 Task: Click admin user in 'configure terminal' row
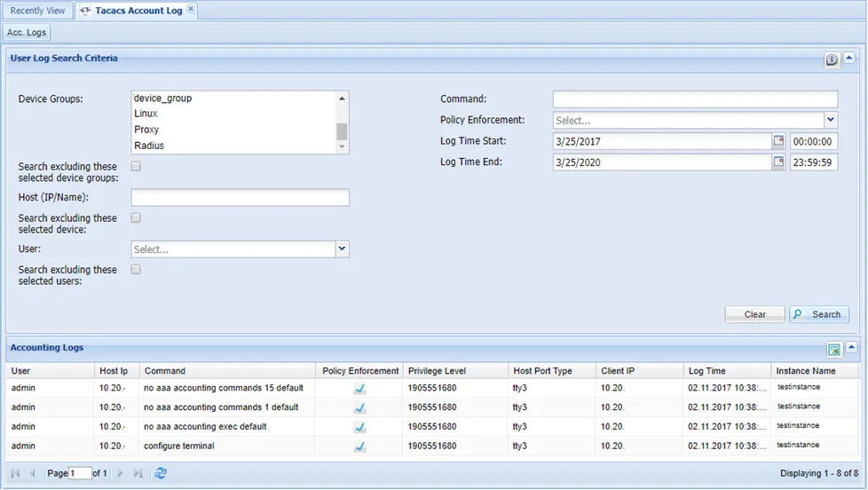pos(23,447)
